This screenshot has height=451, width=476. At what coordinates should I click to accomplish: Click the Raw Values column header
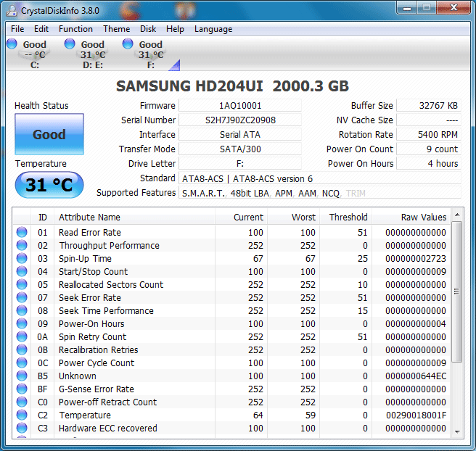[411, 217]
